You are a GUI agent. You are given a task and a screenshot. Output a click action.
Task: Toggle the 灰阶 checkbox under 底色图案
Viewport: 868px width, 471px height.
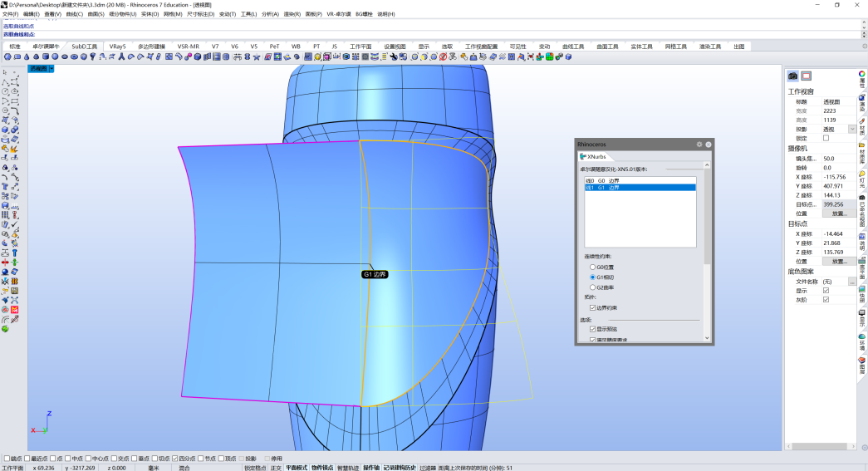point(826,300)
